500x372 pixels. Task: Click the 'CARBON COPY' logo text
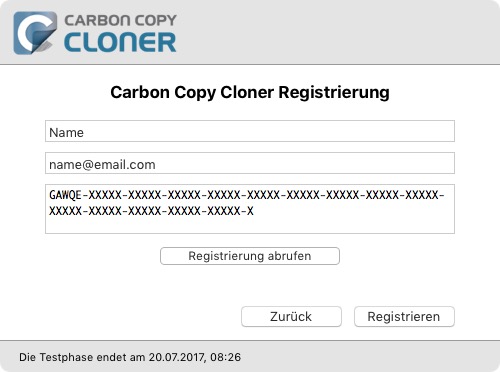point(120,21)
